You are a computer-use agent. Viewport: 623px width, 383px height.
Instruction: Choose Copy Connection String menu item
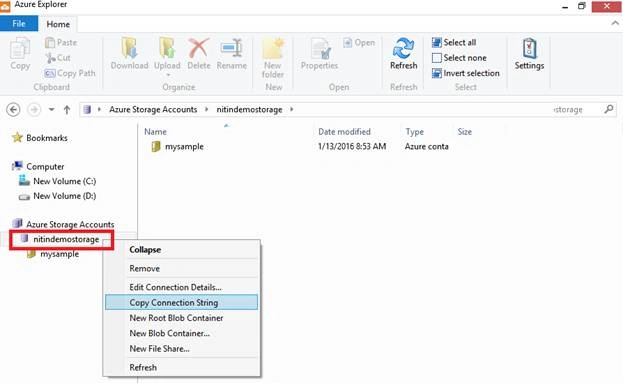pos(182,302)
